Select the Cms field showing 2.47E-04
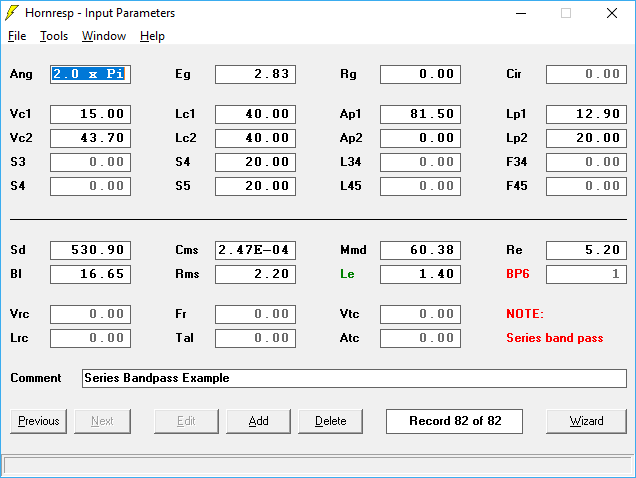The height and width of the screenshot is (478, 636). tap(256, 250)
